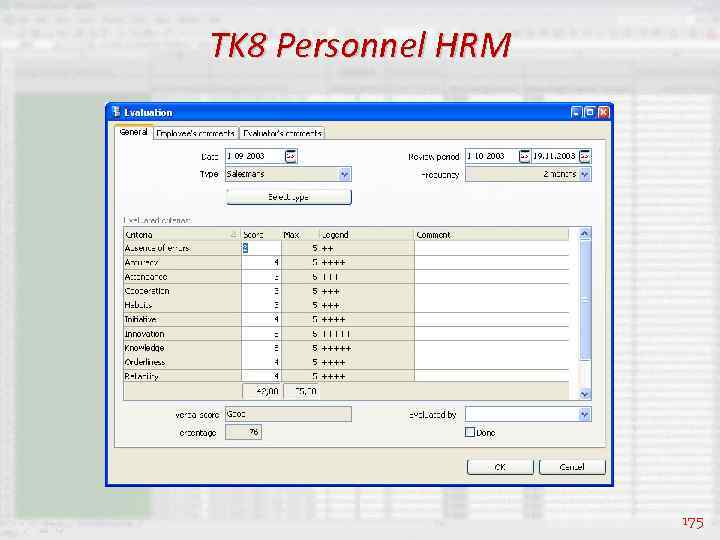The height and width of the screenshot is (540, 720).
Task: Switch to the General tab
Action: (133, 132)
